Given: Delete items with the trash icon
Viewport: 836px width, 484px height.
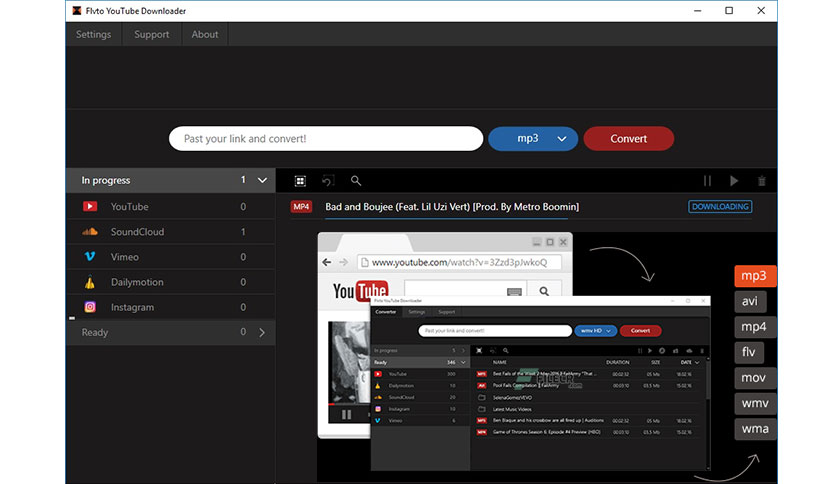Looking at the screenshot, I should click(762, 181).
